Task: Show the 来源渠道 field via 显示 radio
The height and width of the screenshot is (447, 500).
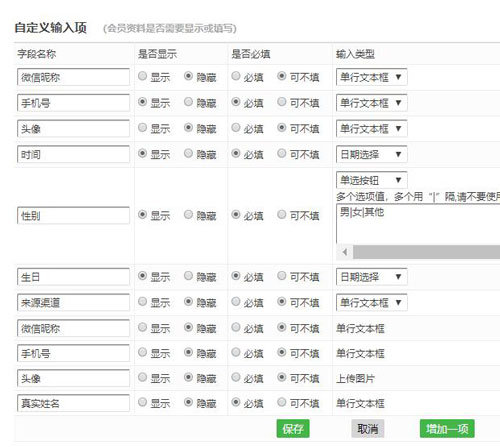Action: point(142,302)
